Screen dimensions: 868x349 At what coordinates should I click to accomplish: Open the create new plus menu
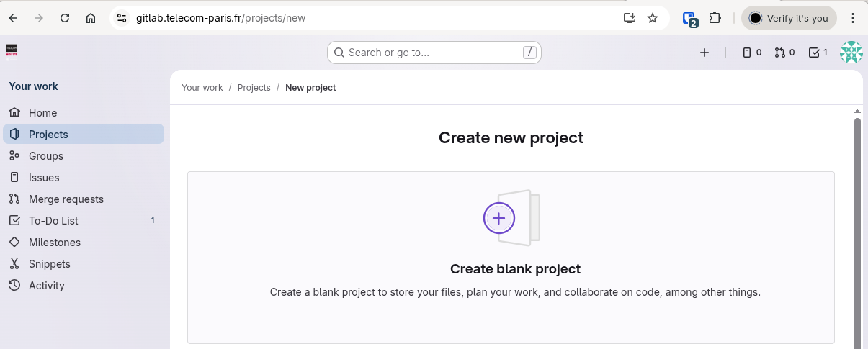[704, 53]
